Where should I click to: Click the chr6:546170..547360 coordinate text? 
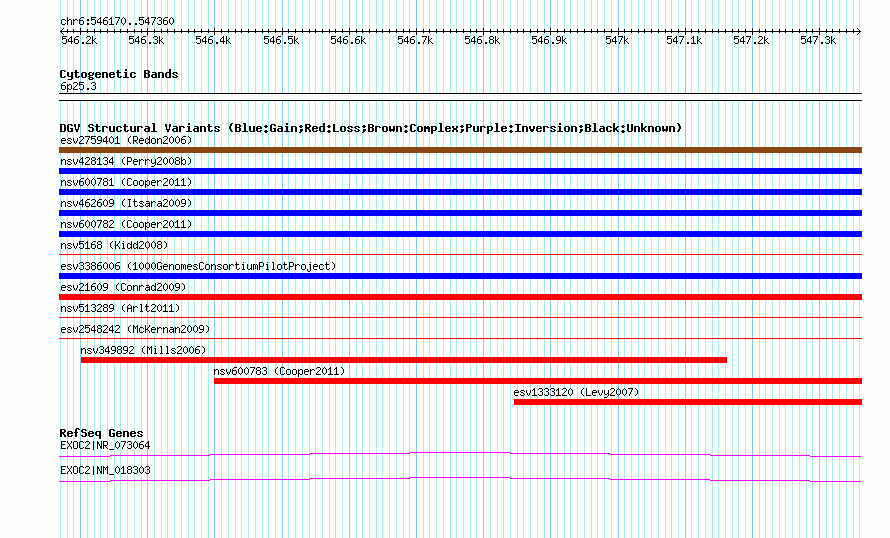coord(117,21)
